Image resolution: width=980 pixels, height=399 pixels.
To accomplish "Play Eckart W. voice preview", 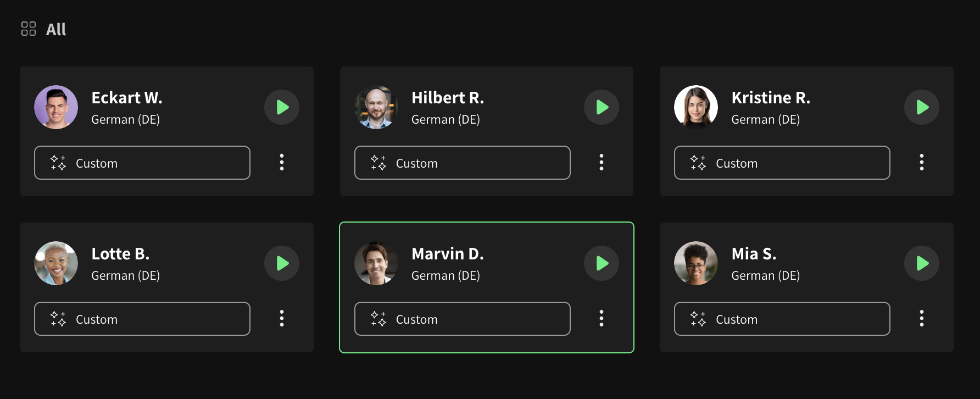I will coord(282,107).
